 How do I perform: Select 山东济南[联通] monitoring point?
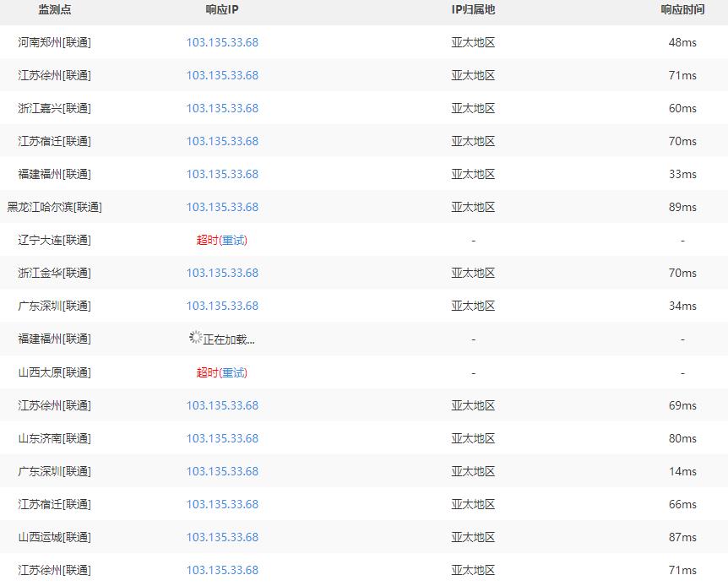tap(55, 438)
